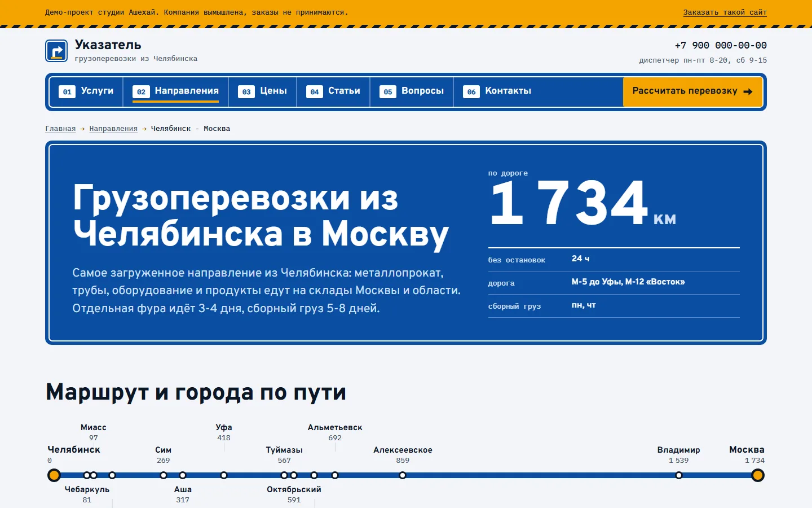Open the Направления breadcrumb link
Viewport: 812px width, 508px height.
pos(113,129)
